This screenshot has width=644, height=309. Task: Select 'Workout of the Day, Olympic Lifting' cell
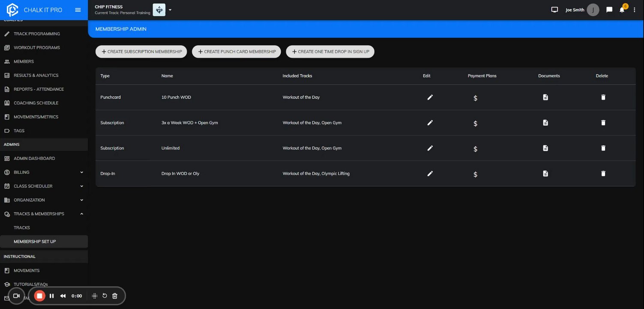[316, 173]
